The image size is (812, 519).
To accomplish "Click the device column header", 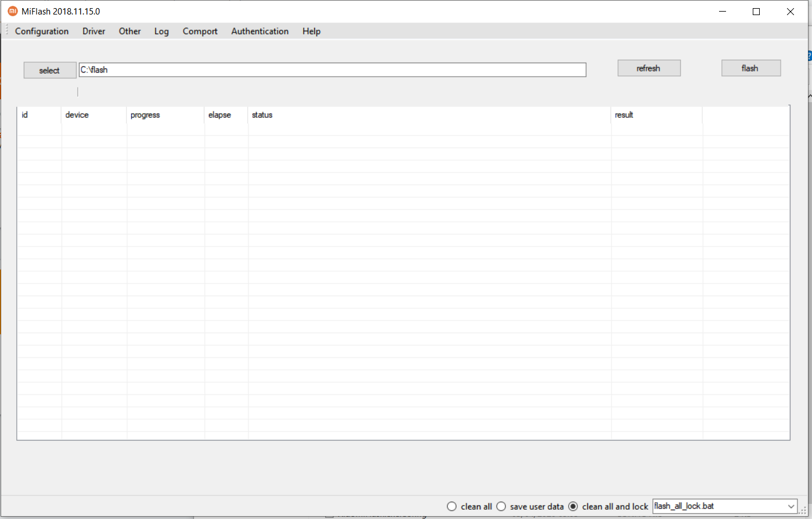I will pyautogui.click(x=94, y=115).
